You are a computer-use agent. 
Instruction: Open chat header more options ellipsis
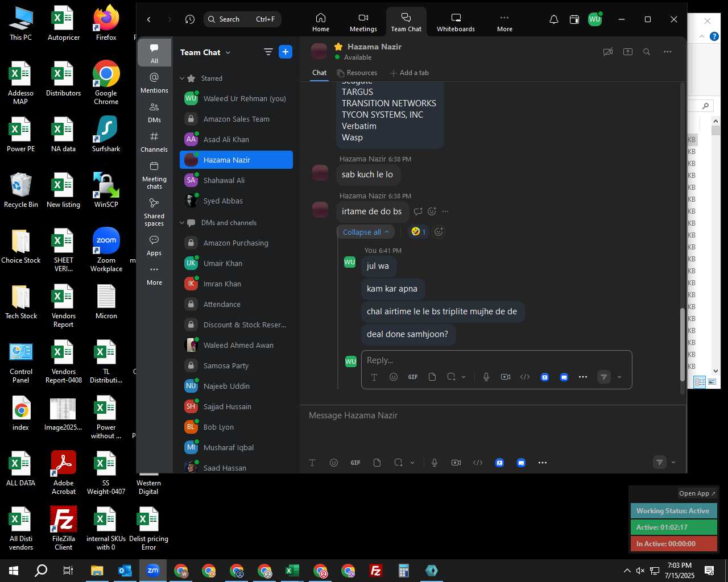668,52
